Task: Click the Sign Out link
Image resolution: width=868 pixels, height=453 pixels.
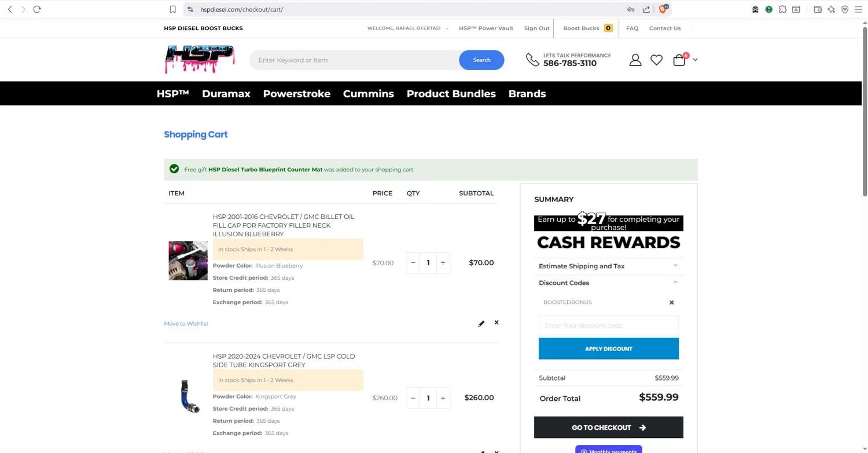Action: pyautogui.click(x=537, y=28)
